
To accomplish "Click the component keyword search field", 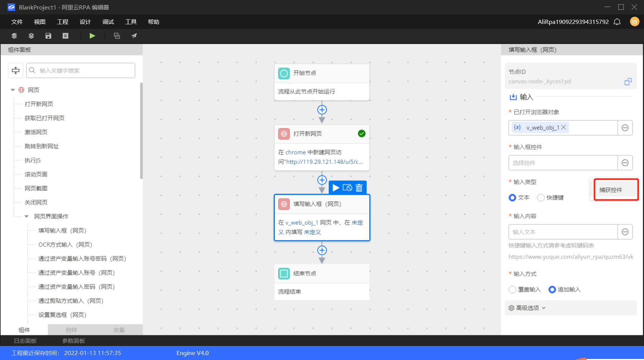I will click(x=80, y=70).
